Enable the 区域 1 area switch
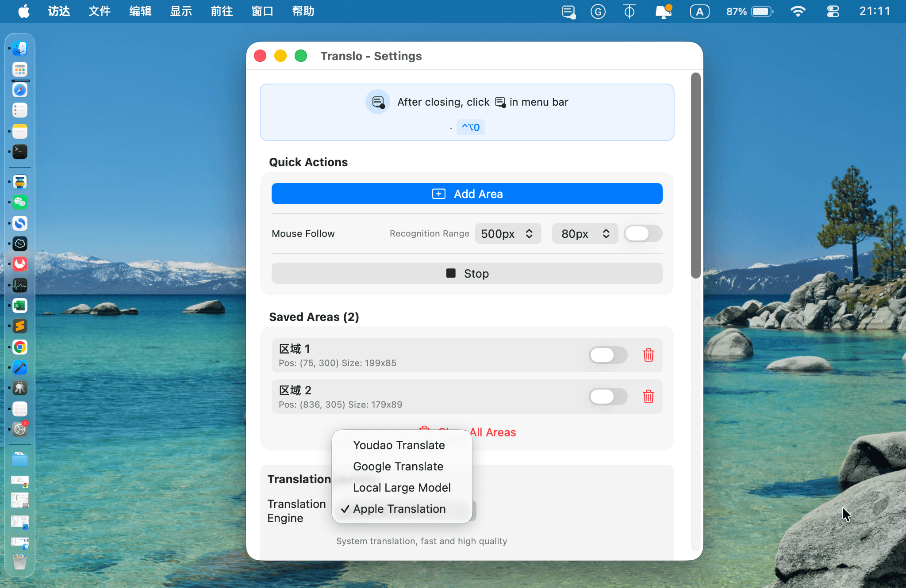 click(608, 355)
